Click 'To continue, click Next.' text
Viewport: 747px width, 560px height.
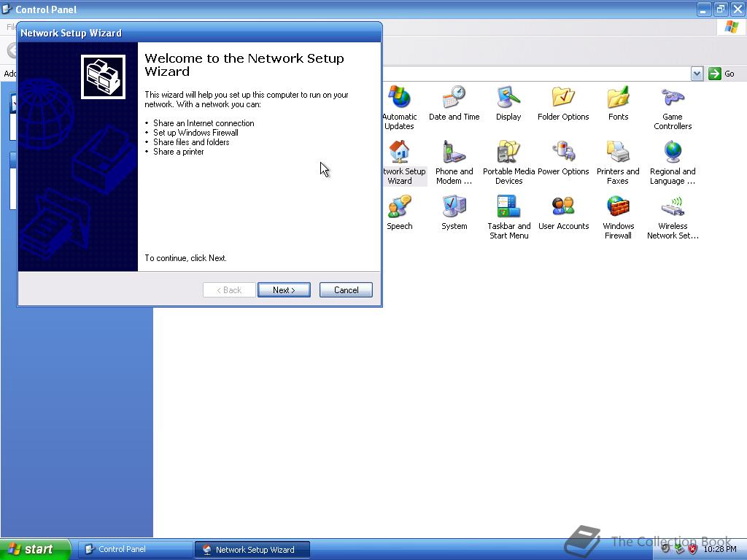[185, 258]
